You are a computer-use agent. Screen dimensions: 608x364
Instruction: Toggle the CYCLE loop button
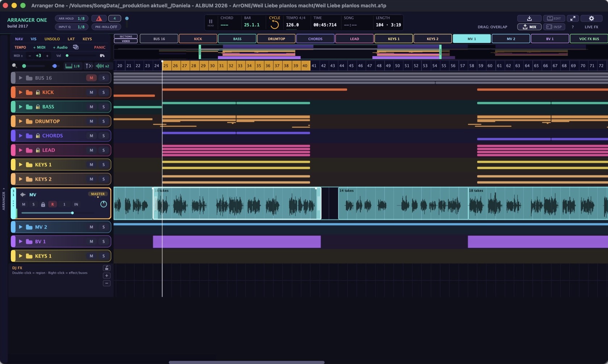coord(274,22)
